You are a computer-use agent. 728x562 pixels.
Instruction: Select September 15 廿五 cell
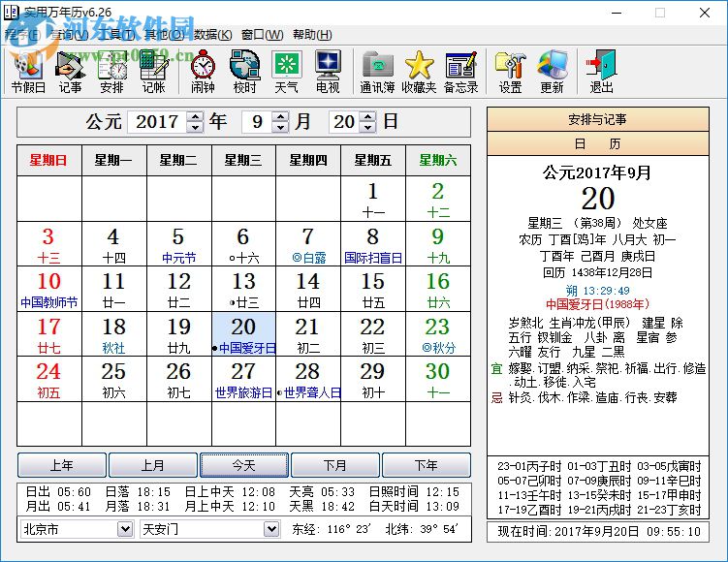pyautogui.click(x=373, y=289)
